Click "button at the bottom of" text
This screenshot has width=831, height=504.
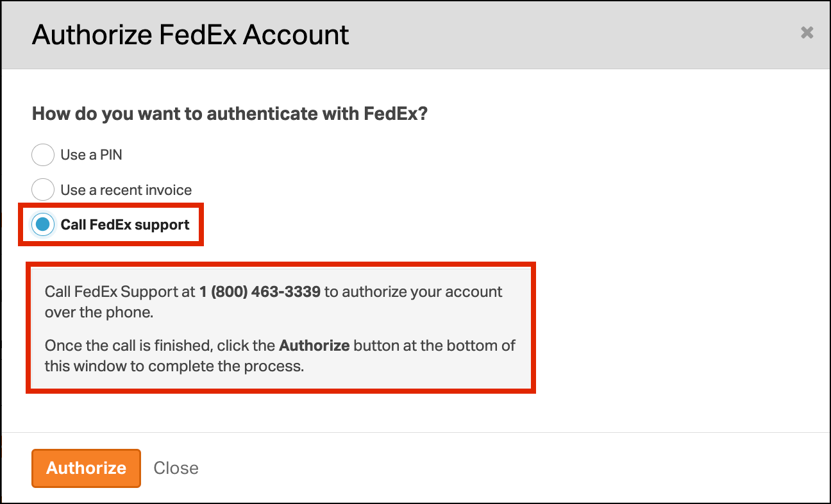(435, 346)
